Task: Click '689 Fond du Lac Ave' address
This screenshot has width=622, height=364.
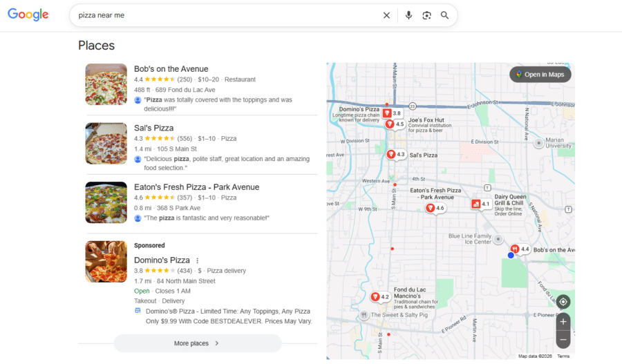Action: [x=185, y=90]
